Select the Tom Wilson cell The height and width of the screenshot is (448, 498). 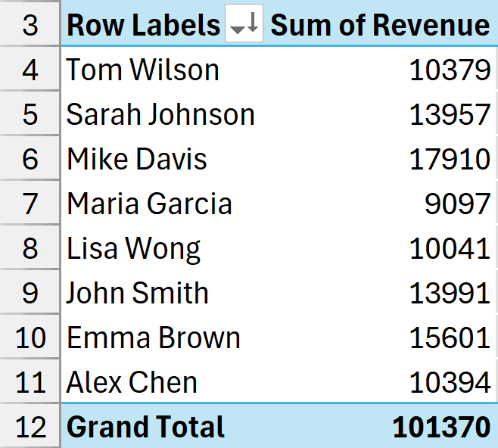(163, 69)
